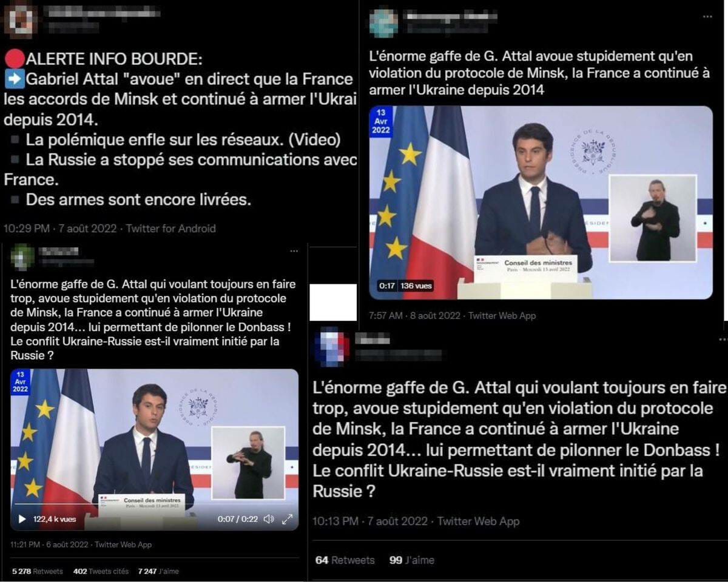
Task: Open the three-dot menu on the top-right tweet
Action: pyautogui.click(x=707, y=16)
